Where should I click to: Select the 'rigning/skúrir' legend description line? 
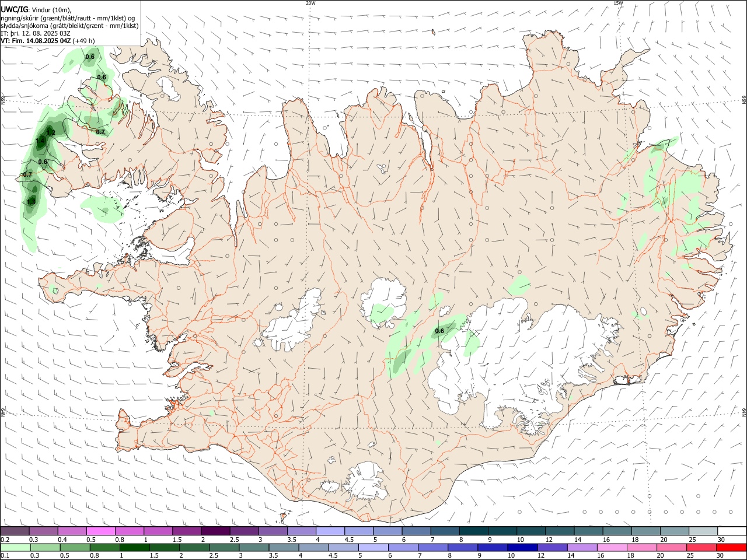[68, 18]
